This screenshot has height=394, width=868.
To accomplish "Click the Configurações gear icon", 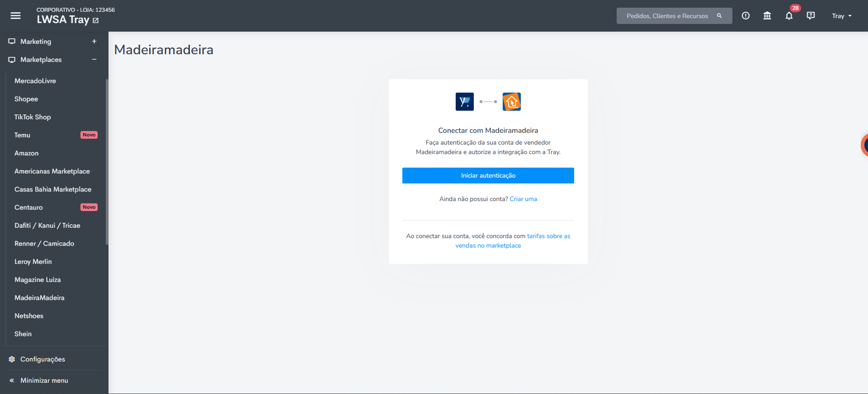I will (12, 359).
